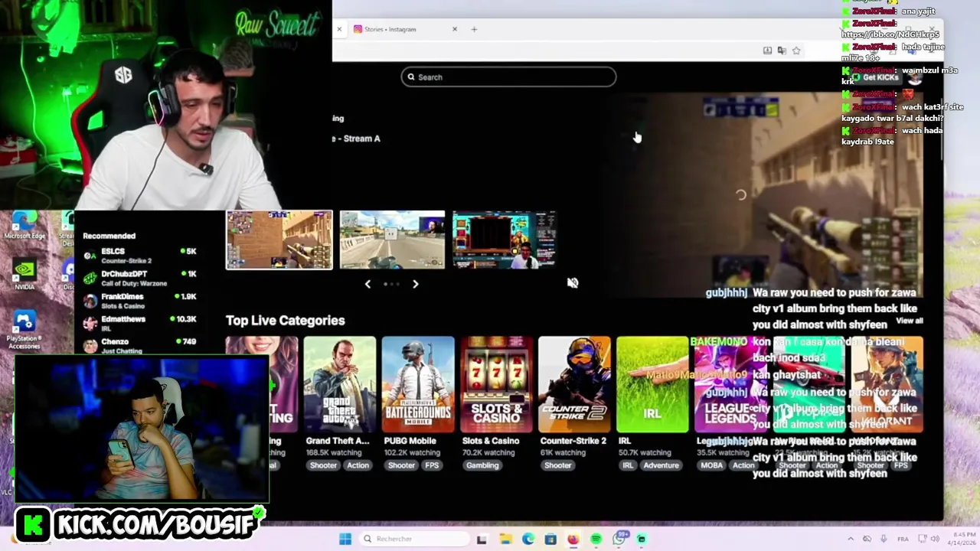Select the driving game stream thumbnail
The height and width of the screenshot is (551, 980).
click(x=392, y=240)
